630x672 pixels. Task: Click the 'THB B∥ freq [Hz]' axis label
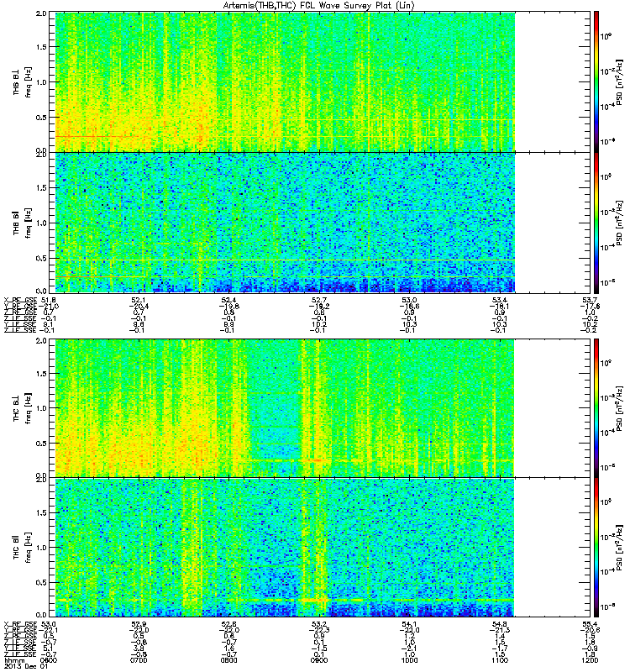point(23,223)
